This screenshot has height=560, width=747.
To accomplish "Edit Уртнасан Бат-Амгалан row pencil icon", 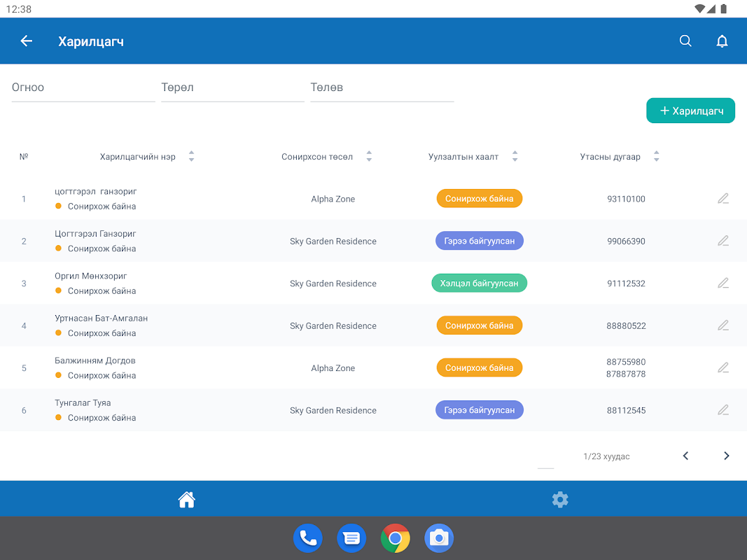I will click(722, 325).
